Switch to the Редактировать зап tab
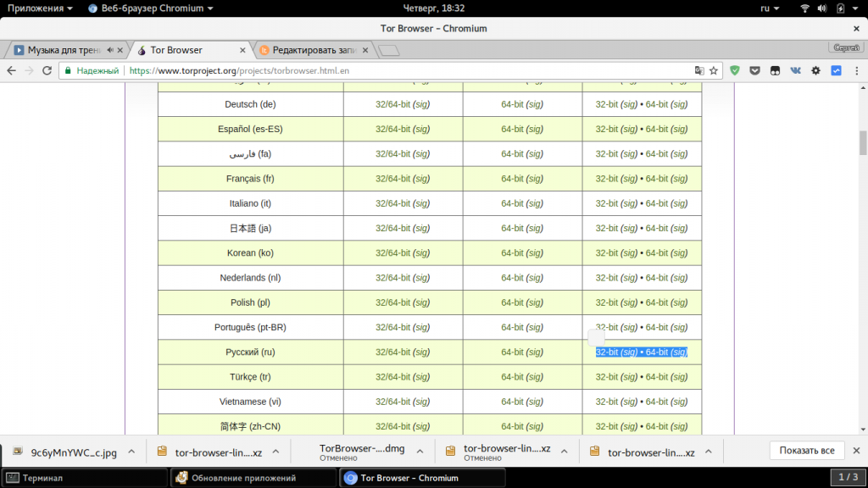This screenshot has height=488, width=868. pos(314,50)
